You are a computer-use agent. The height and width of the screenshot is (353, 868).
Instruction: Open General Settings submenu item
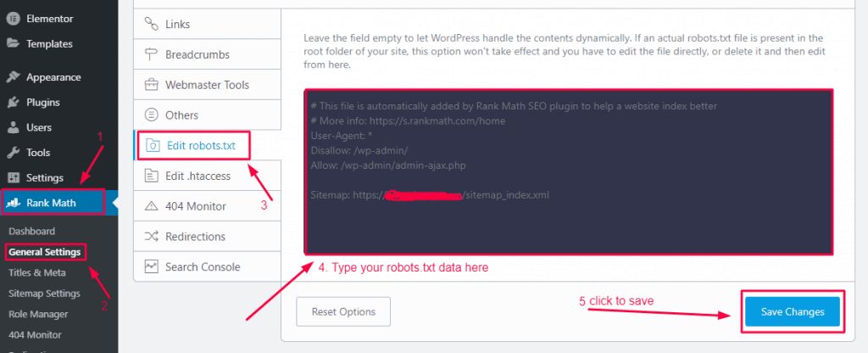[45, 252]
